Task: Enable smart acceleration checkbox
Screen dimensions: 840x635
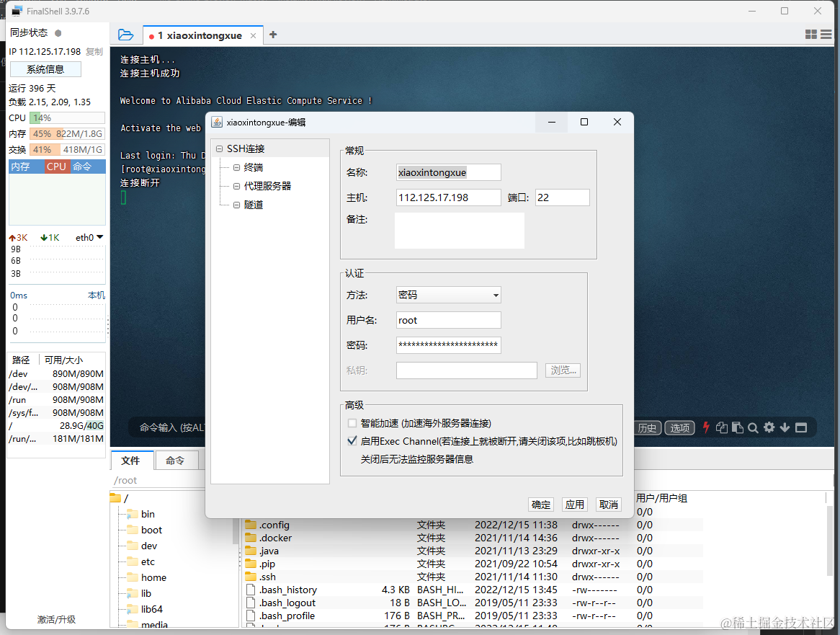Action: pos(352,423)
